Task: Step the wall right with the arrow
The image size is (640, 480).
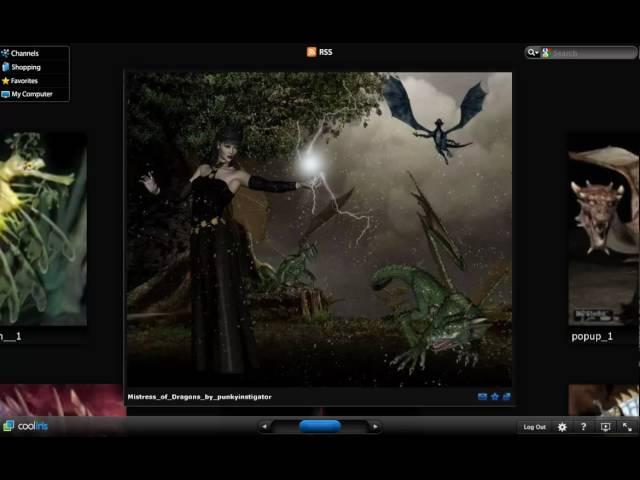Action: 376,427
